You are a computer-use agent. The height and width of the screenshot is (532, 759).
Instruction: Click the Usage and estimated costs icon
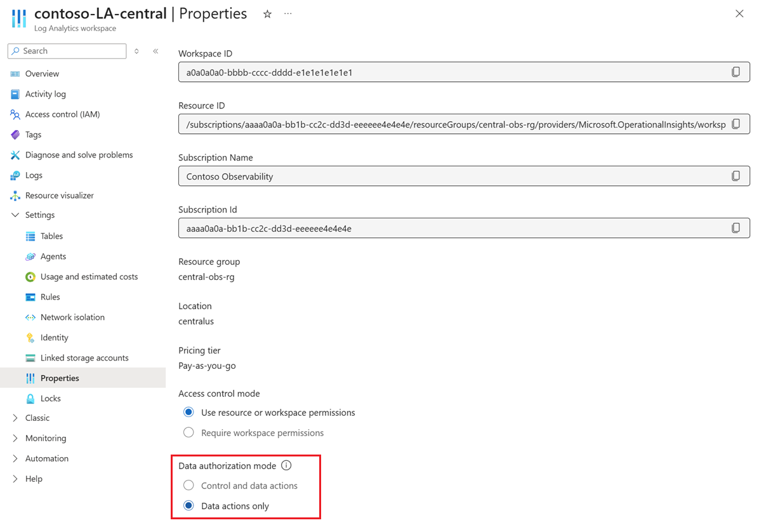click(30, 277)
